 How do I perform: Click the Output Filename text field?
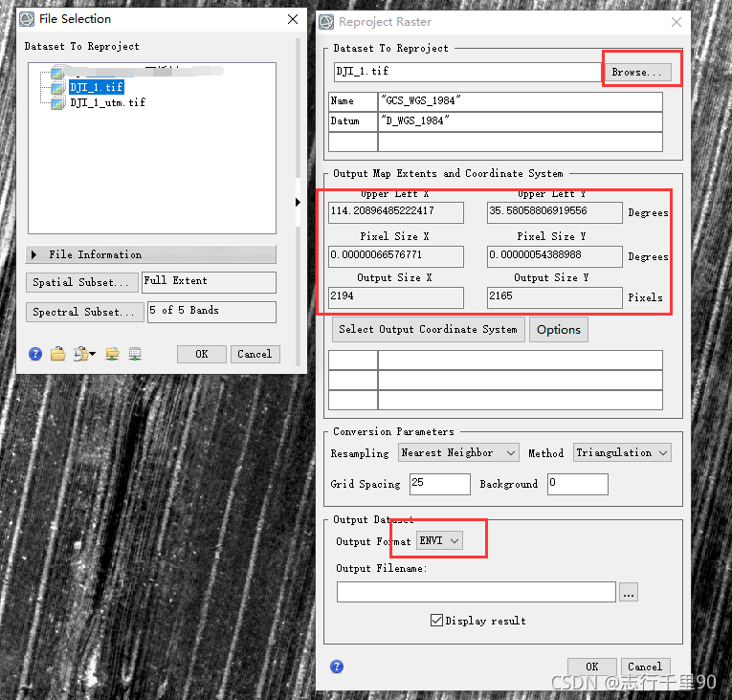475,593
